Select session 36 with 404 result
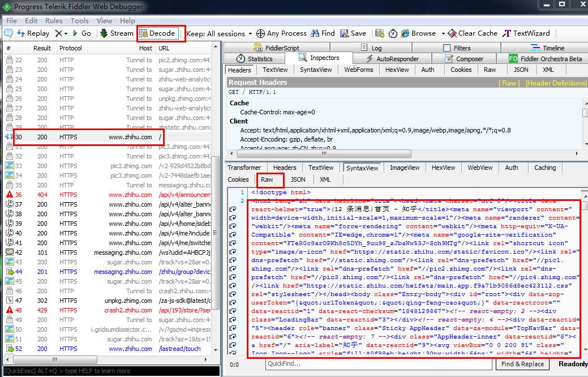Screen dimensions: 588x377 point(108,195)
